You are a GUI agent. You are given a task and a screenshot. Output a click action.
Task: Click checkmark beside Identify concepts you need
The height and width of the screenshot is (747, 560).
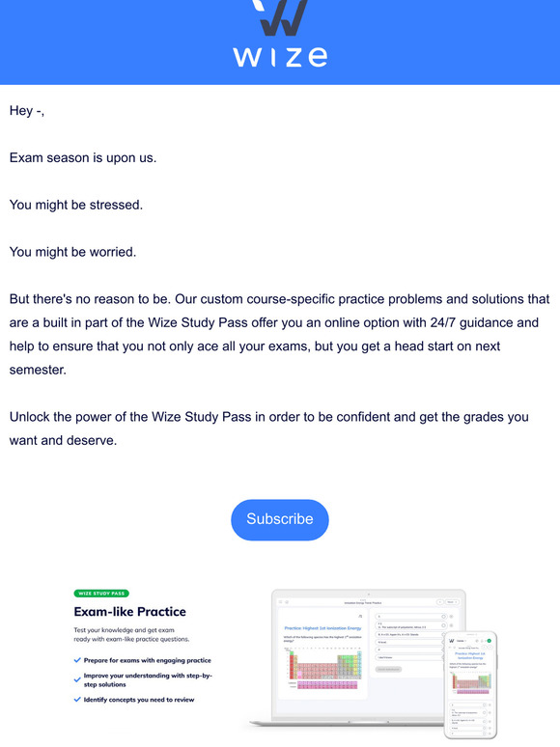pos(77,700)
